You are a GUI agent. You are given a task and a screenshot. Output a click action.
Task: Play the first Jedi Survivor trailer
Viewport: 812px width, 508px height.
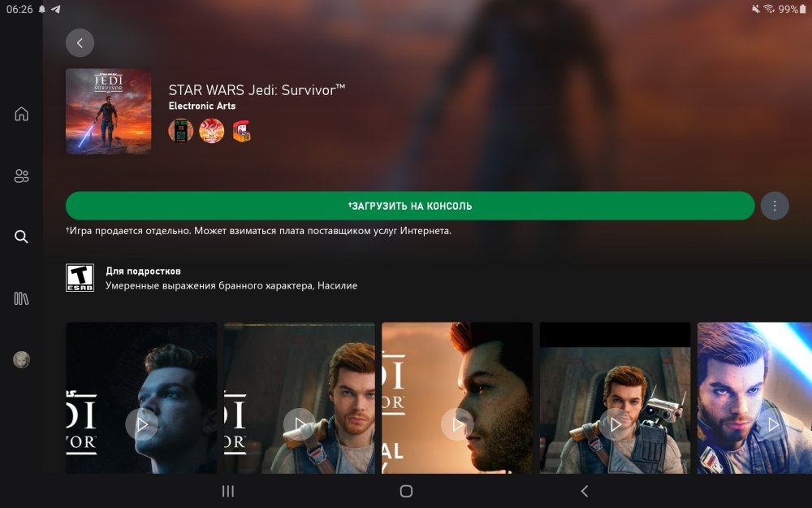140,423
